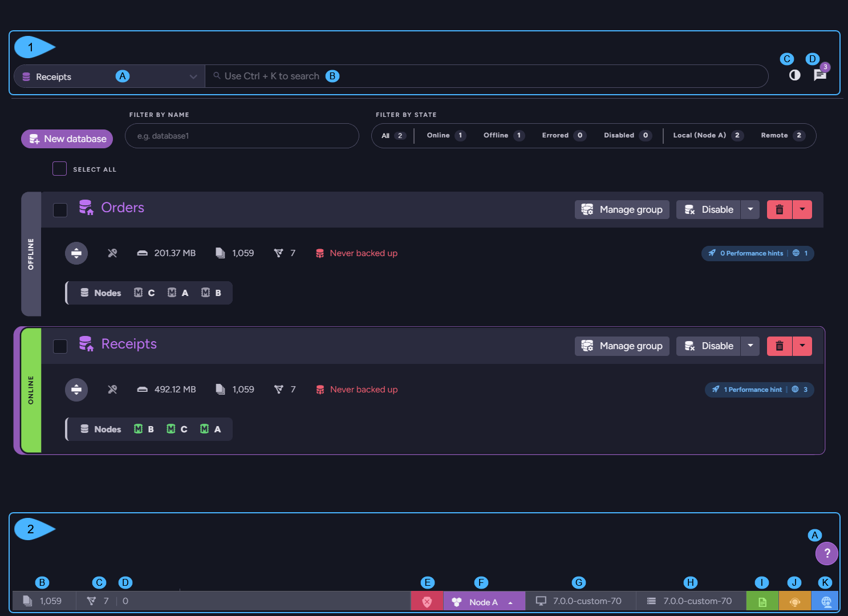Disable the Orders database
This screenshot has width=848, height=616.
[709, 209]
